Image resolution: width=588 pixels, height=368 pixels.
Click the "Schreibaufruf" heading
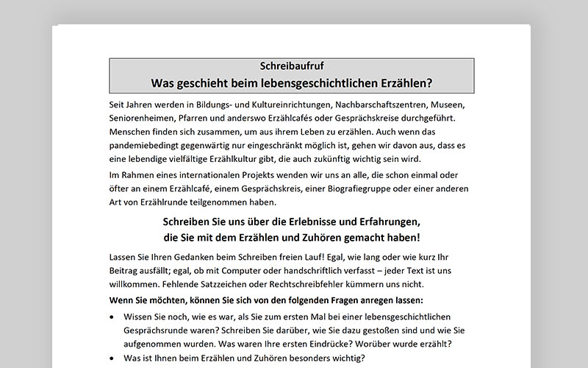tap(291, 66)
